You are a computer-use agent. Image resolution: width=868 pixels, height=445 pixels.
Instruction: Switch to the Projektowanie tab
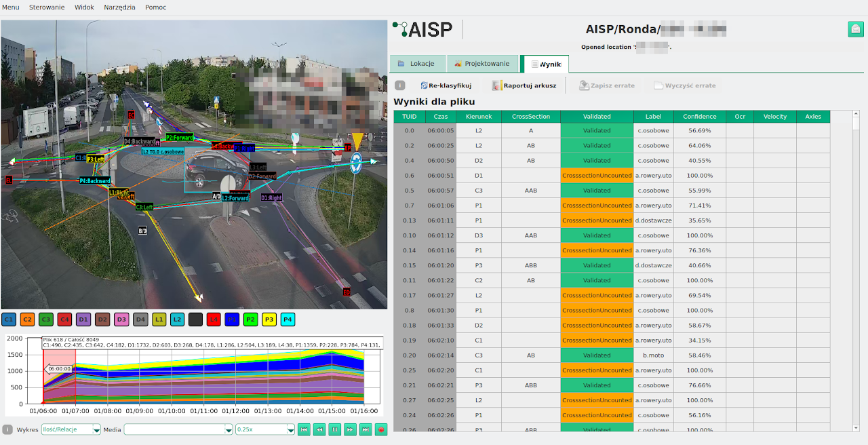point(482,64)
